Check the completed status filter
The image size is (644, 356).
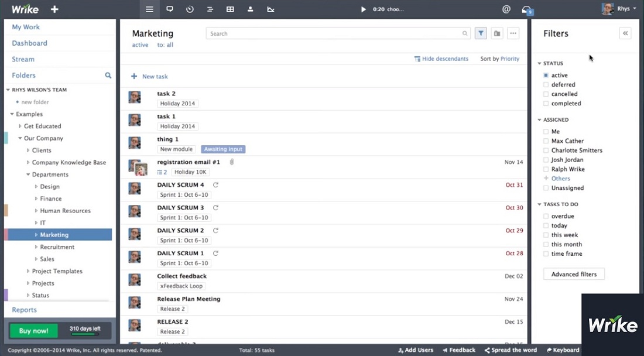tap(546, 104)
